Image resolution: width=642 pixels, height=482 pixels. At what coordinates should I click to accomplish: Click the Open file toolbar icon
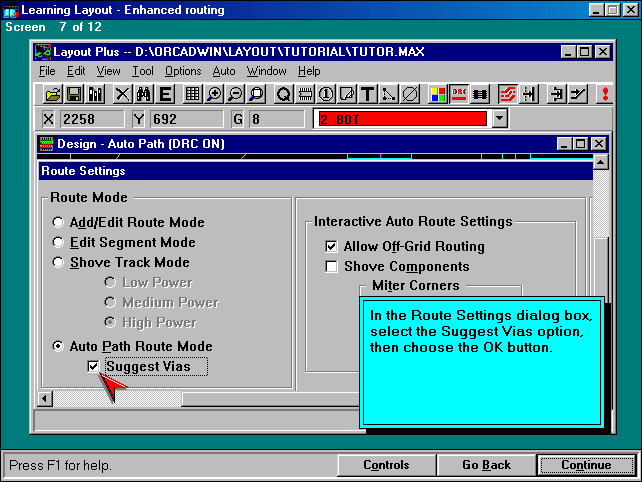pos(53,94)
